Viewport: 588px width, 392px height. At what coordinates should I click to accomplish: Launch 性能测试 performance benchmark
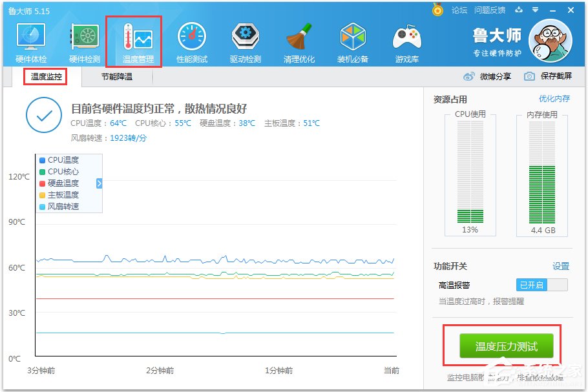[x=192, y=40]
